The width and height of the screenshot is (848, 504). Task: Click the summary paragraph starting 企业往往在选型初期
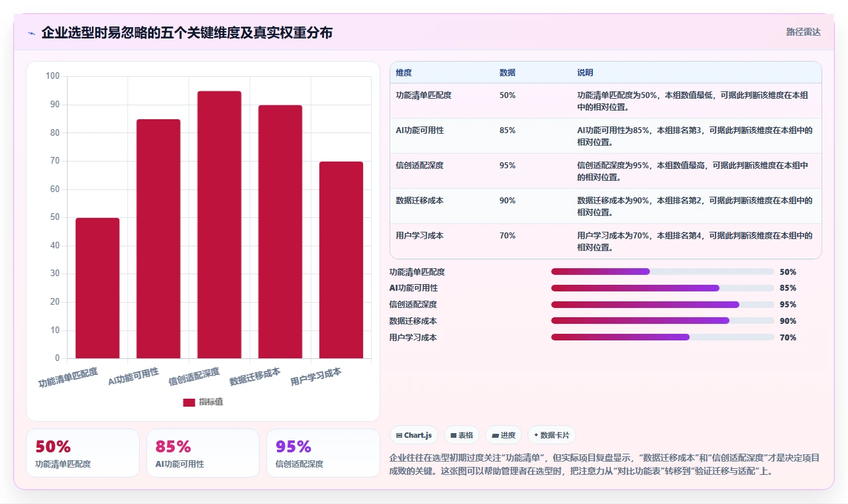click(604, 465)
